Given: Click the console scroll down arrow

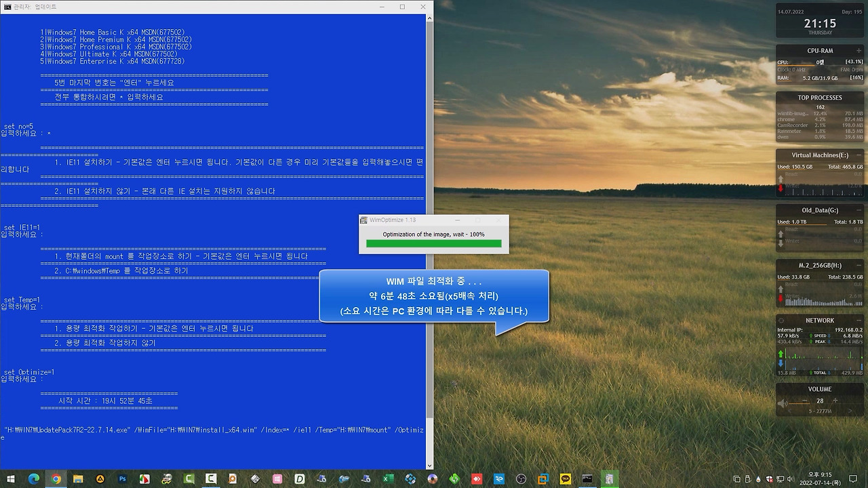Looking at the screenshot, I should click(429, 465).
